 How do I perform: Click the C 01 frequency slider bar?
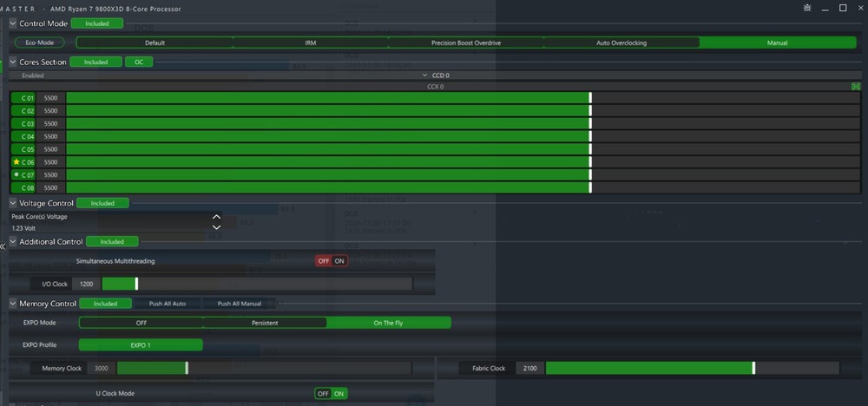pyautogui.click(x=464, y=98)
